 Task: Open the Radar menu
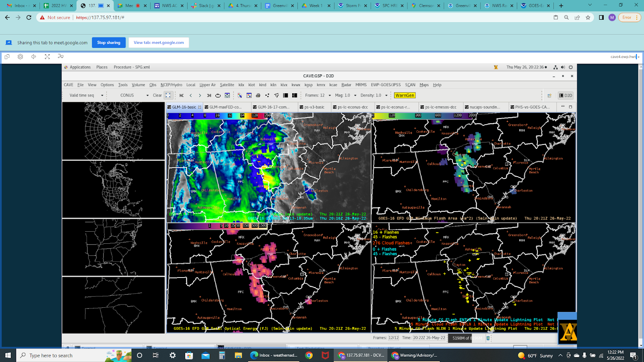(346, 85)
